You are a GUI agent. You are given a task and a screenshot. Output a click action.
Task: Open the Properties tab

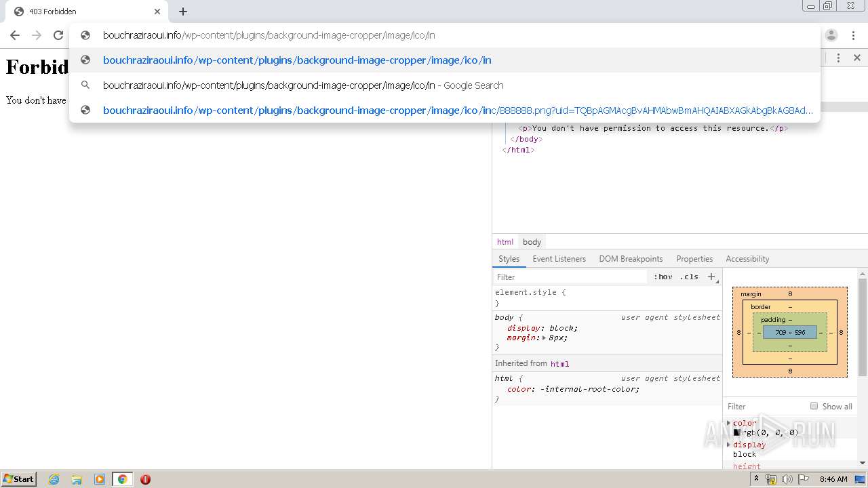click(694, 259)
